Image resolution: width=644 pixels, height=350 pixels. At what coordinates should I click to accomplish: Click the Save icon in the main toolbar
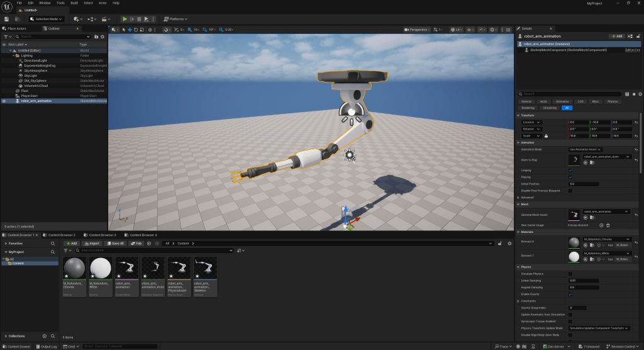pos(7,19)
